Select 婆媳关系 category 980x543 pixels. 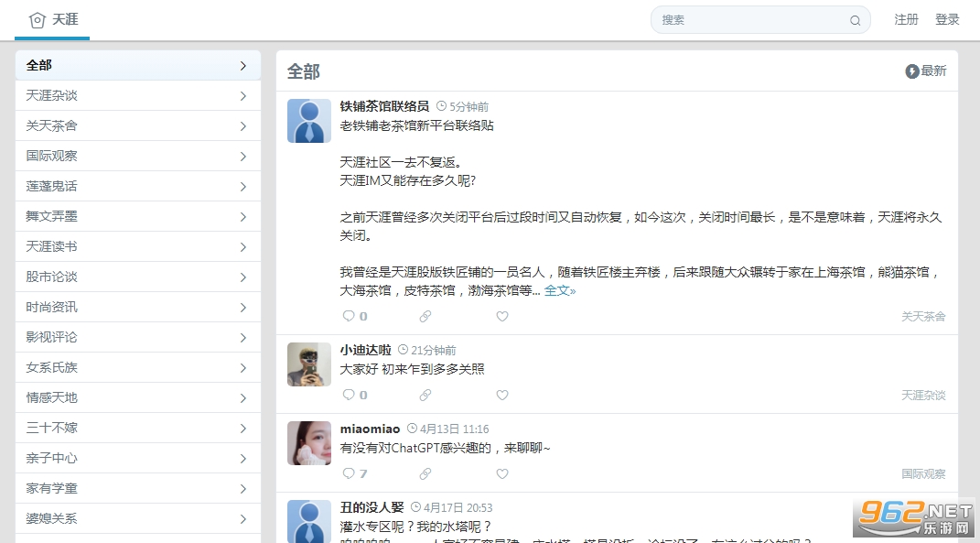[138, 518]
